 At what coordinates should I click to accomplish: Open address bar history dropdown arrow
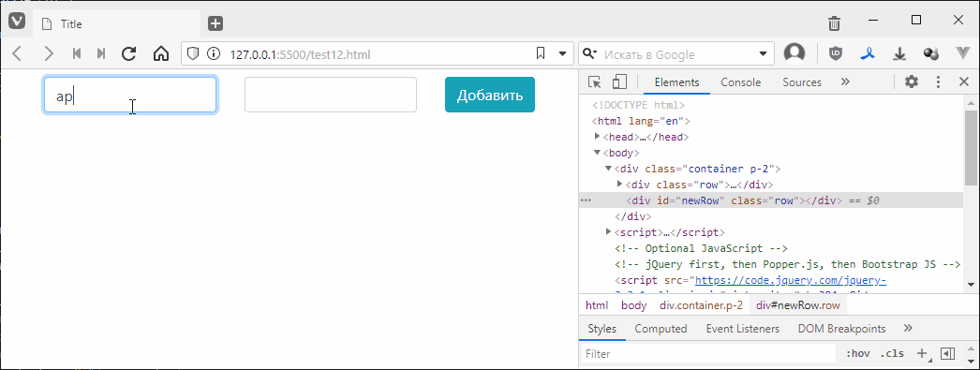(x=562, y=53)
